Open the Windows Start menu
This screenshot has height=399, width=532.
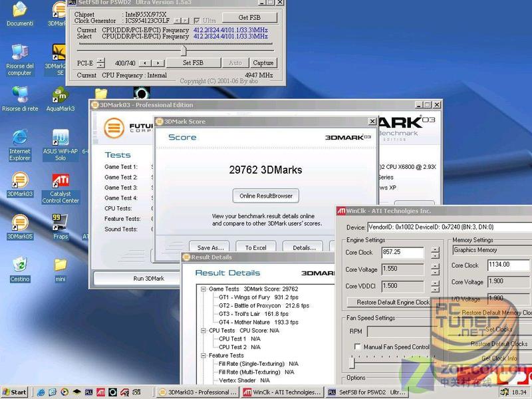[15, 392]
